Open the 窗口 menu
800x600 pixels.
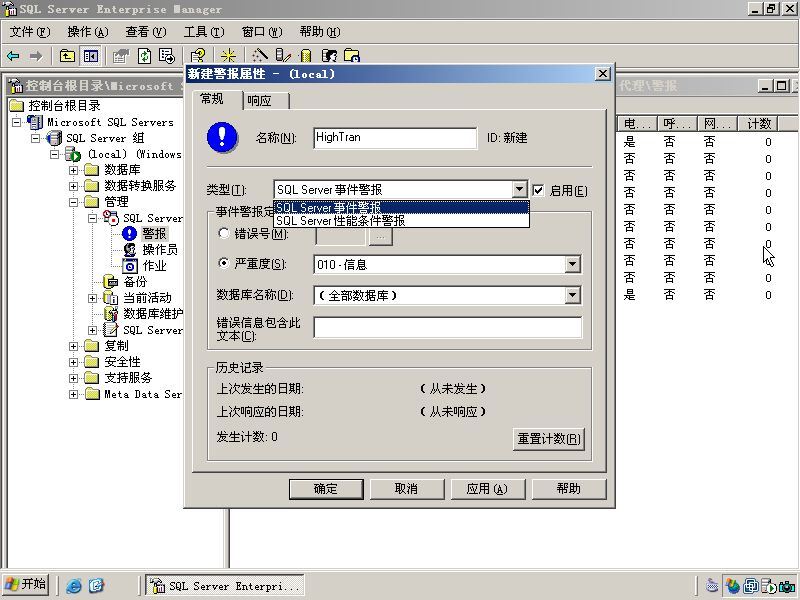coord(262,32)
